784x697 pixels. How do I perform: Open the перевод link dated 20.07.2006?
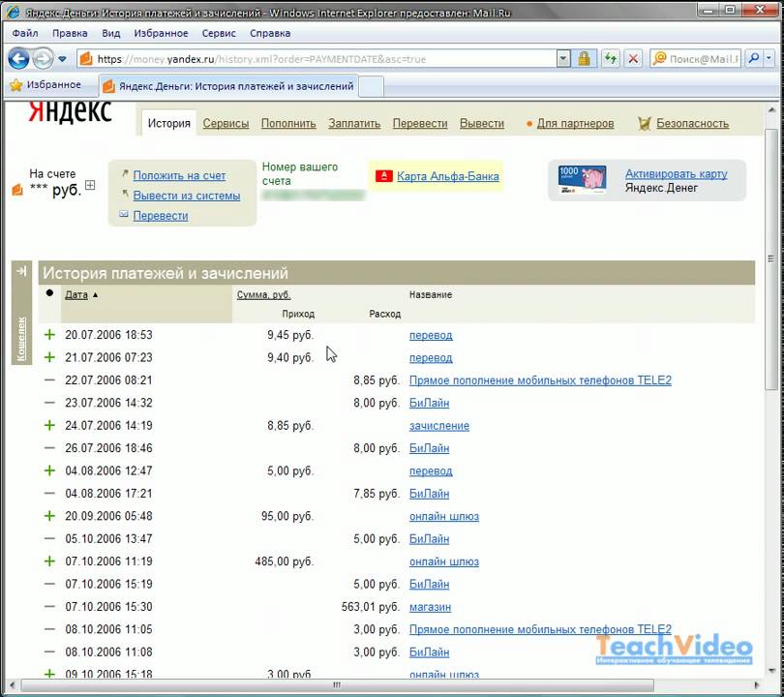[x=431, y=335]
